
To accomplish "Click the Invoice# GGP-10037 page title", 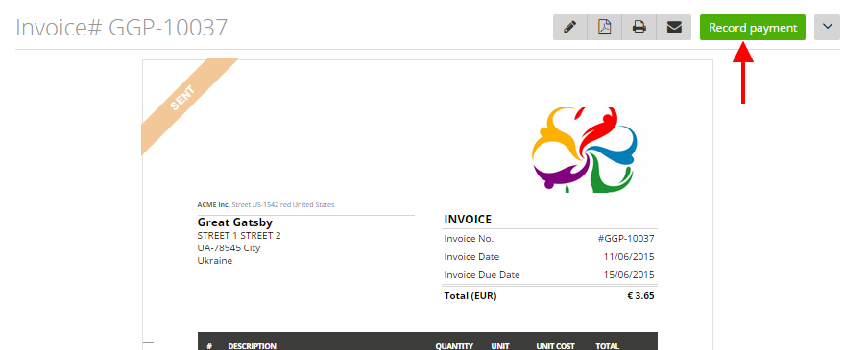I will pyautogui.click(x=122, y=27).
